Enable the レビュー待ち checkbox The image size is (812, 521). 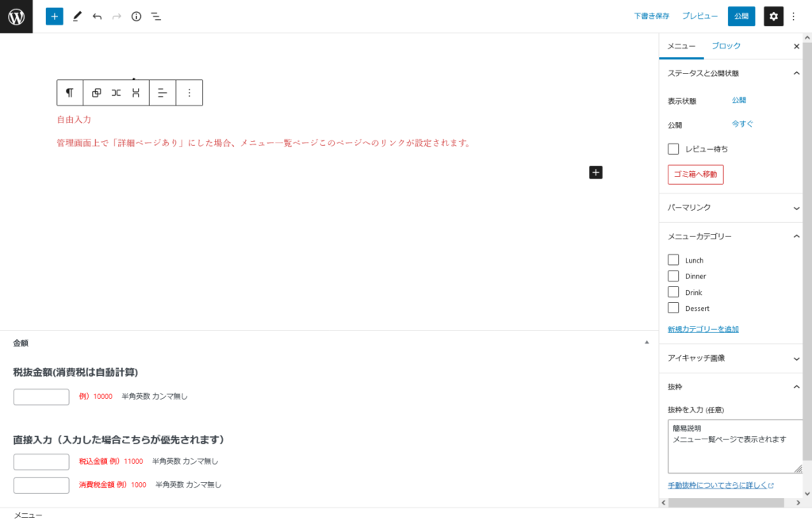673,149
